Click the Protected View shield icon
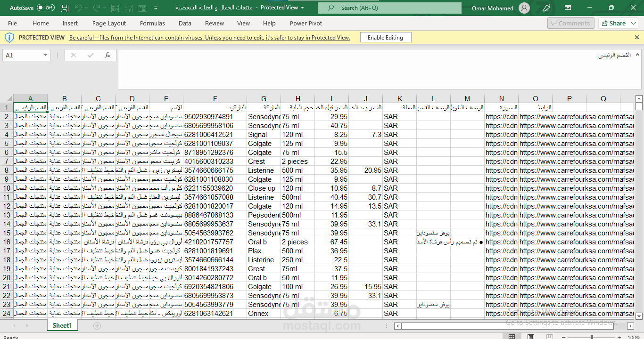The height and width of the screenshot is (339, 644). tap(9, 38)
